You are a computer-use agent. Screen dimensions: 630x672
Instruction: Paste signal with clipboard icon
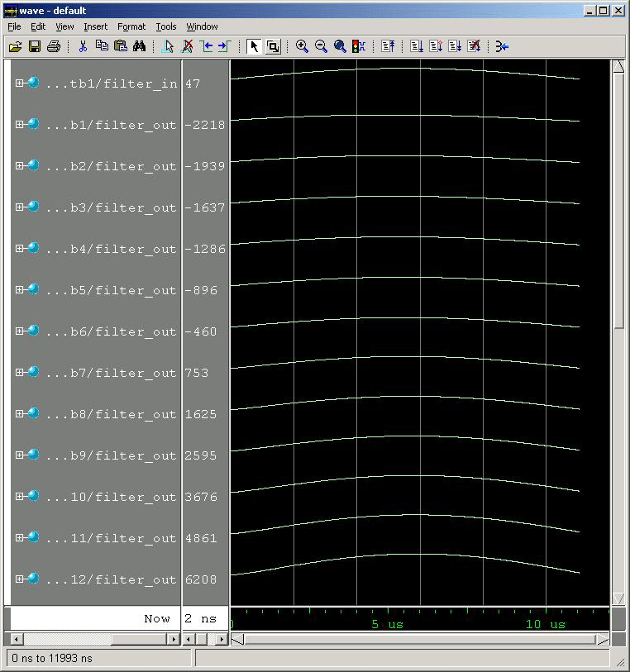point(121,46)
